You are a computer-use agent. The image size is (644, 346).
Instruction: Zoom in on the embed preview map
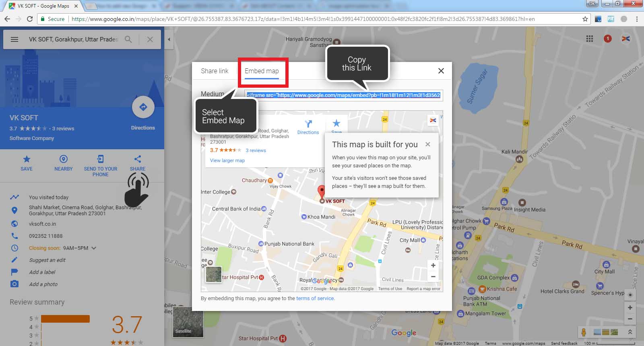[433, 265]
